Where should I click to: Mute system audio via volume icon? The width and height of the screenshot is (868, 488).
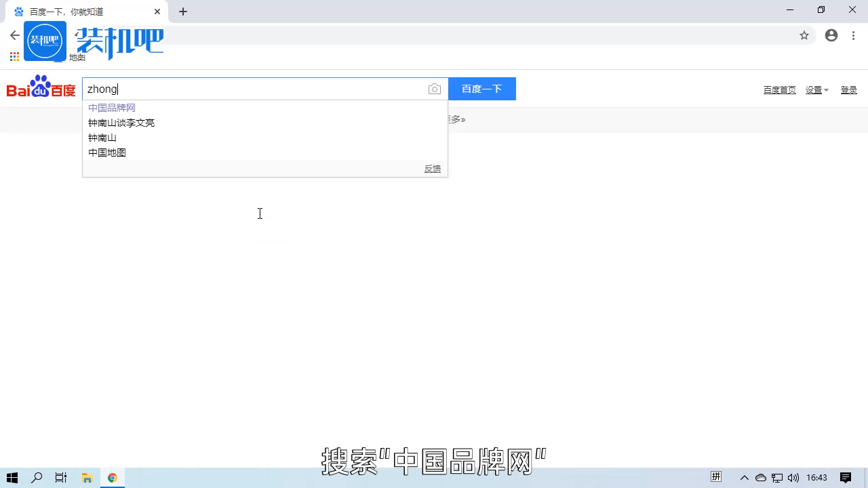(793, 478)
